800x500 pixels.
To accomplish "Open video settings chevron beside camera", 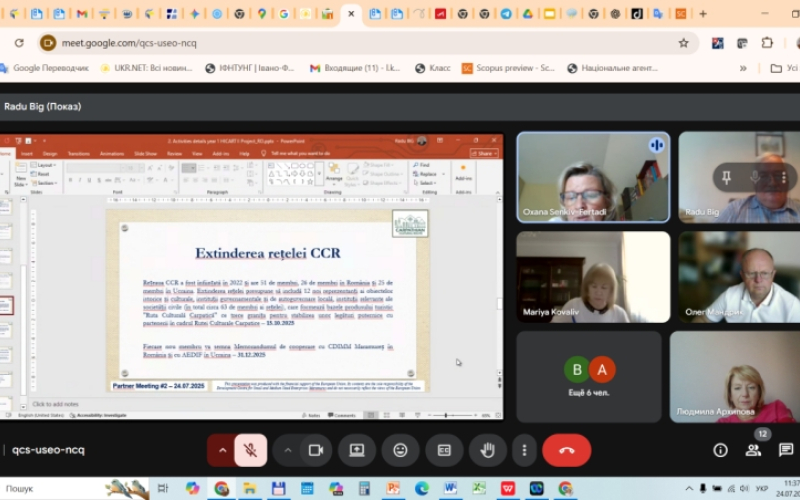I will 288,450.
